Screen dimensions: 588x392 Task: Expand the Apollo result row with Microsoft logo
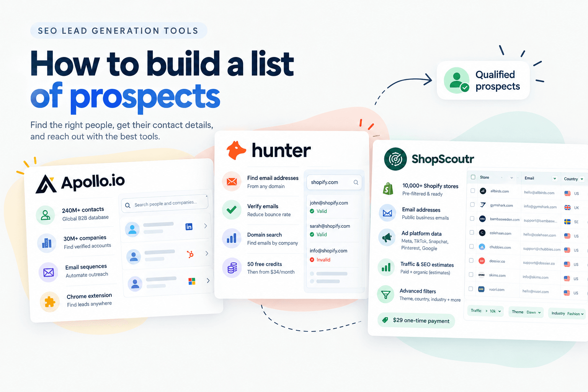point(208,281)
